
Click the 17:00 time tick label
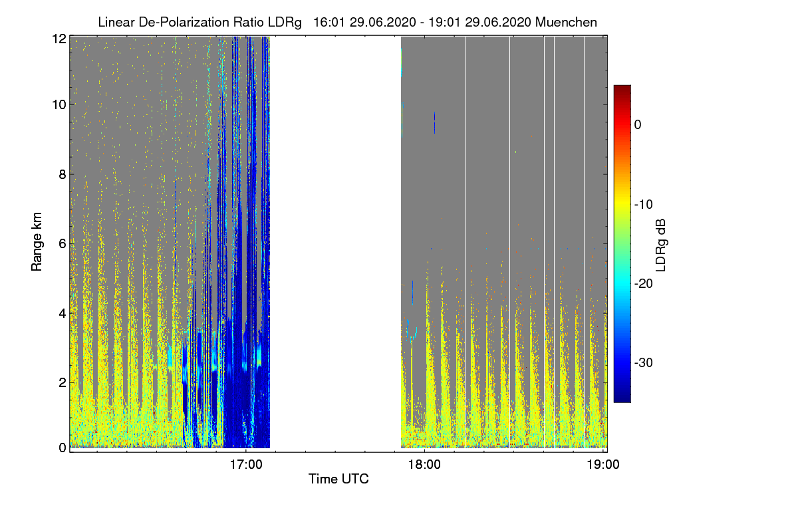[x=246, y=464]
